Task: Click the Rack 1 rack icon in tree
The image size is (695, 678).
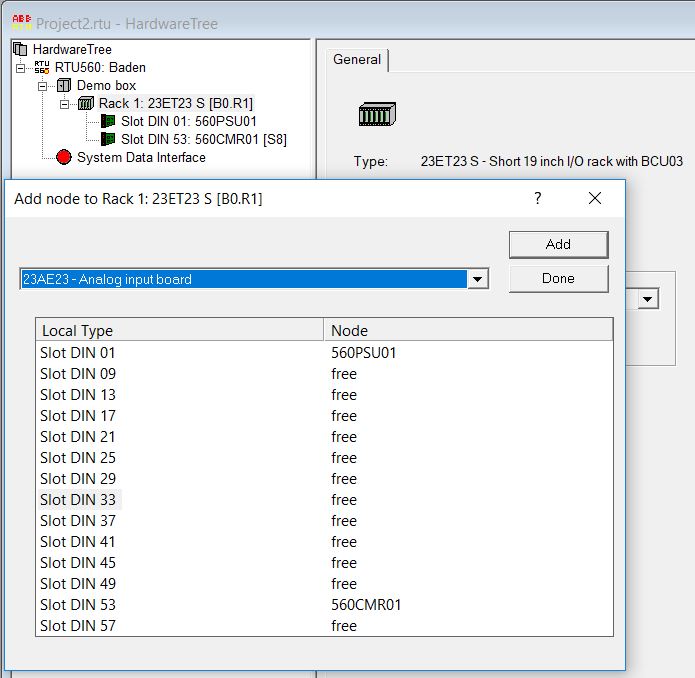Action: (x=86, y=103)
